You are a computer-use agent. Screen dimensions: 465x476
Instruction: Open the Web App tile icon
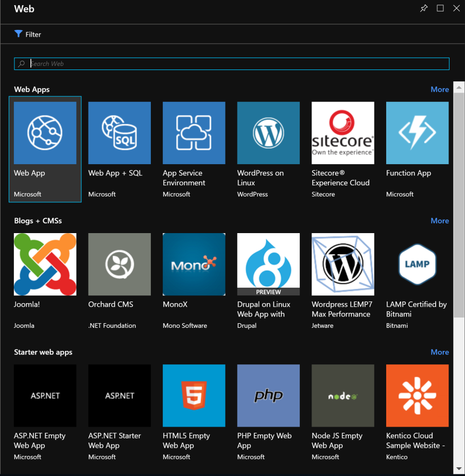click(x=45, y=133)
